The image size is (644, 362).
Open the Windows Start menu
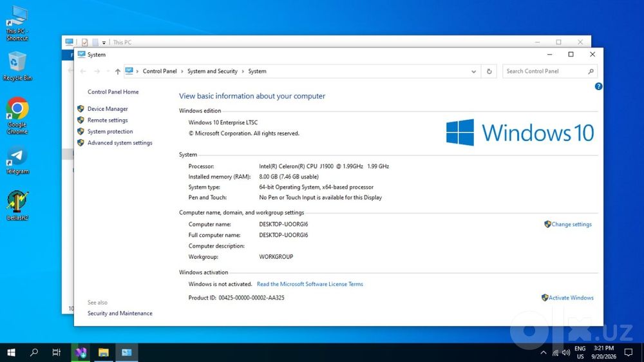(x=11, y=352)
